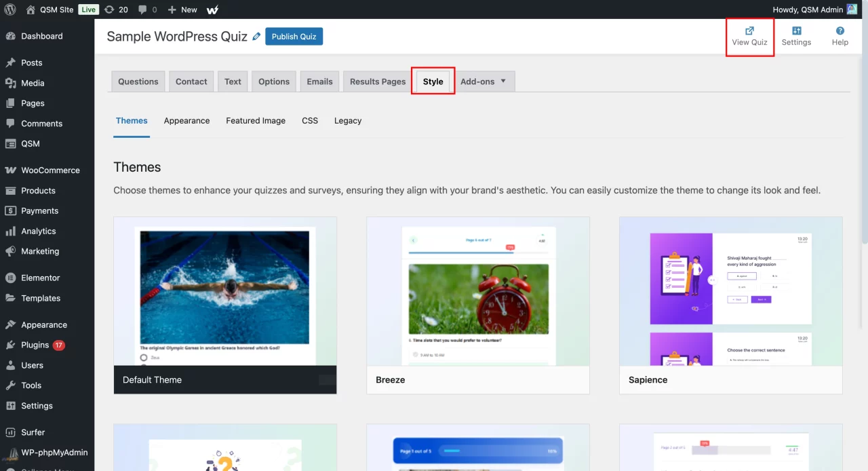868x471 pixels.
Task: Open the updates icon showing 20
Action: click(x=116, y=10)
